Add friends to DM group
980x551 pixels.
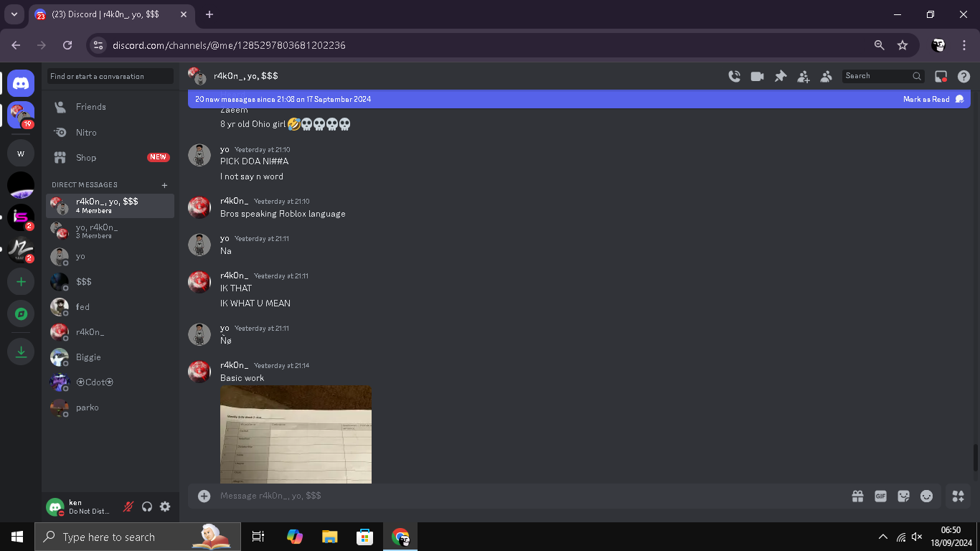[x=804, y=76]
